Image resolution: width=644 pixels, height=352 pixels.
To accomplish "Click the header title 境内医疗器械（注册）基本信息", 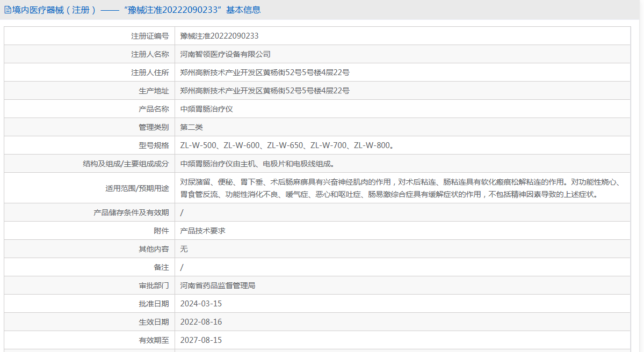I will click(136, 10).
